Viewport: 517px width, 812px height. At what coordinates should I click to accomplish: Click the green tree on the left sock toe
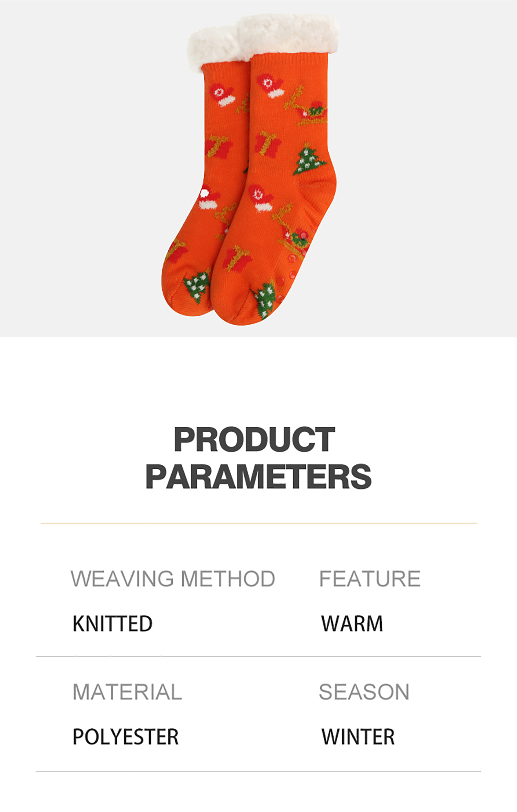[197, 287]
